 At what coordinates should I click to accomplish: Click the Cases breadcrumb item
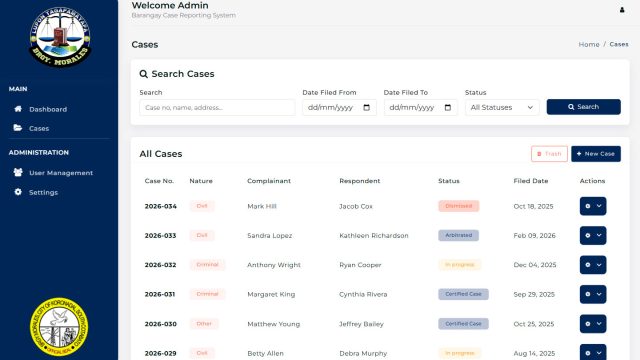[619, 44]
